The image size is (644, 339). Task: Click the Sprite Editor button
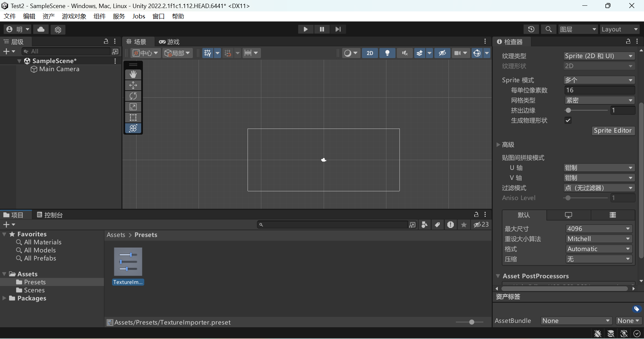pos(613,131)
